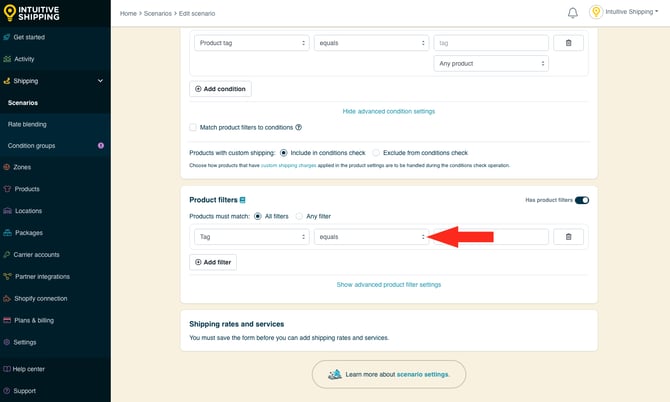
Task: Open the Any product dropdown
Action: click(x=491, y=63)
